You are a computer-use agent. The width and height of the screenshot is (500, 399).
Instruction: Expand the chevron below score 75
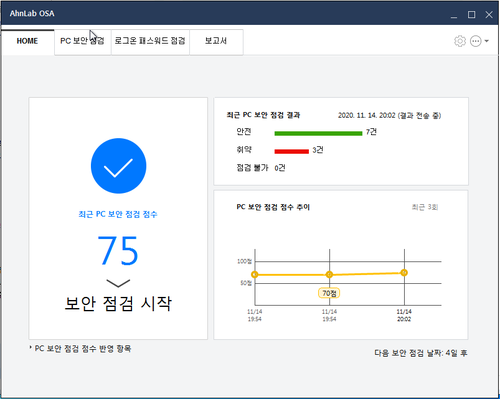click(x=118, y=283)
